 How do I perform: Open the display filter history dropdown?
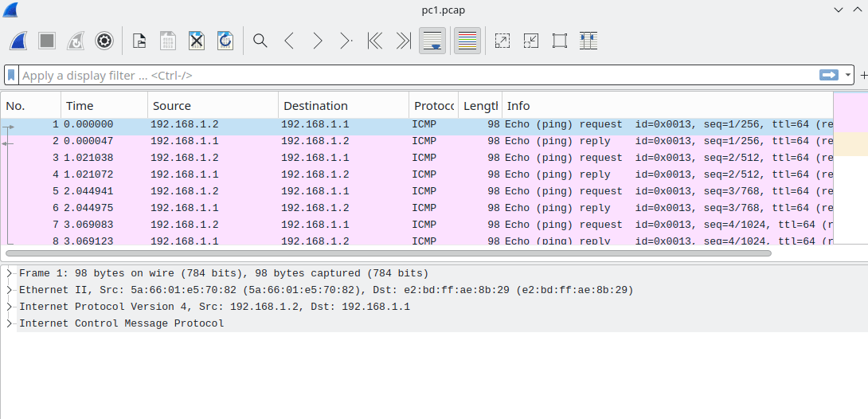[x=848, y=76]
